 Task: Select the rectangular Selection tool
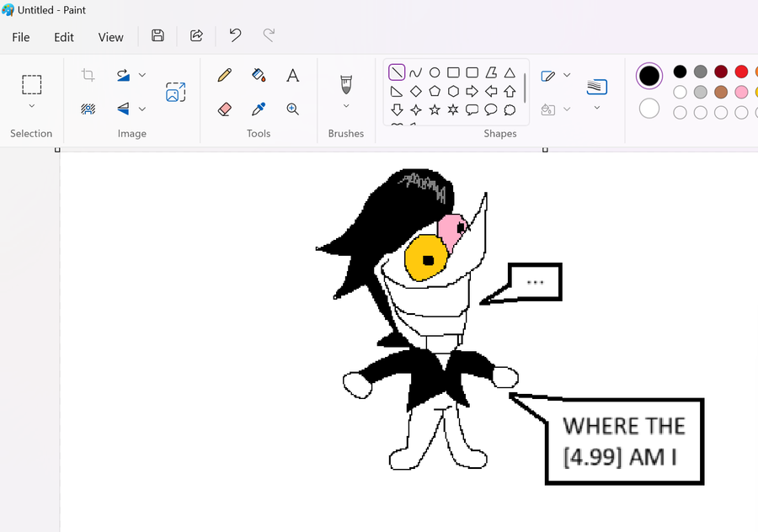(31, 84)
